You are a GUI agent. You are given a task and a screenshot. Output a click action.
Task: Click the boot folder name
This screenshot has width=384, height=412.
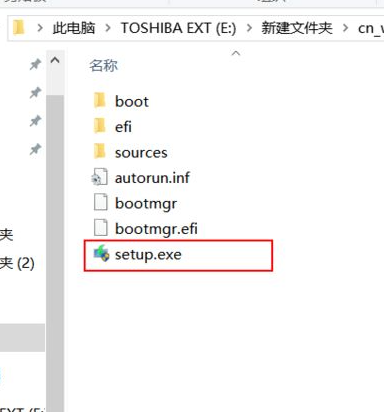[x=132, y=101]
